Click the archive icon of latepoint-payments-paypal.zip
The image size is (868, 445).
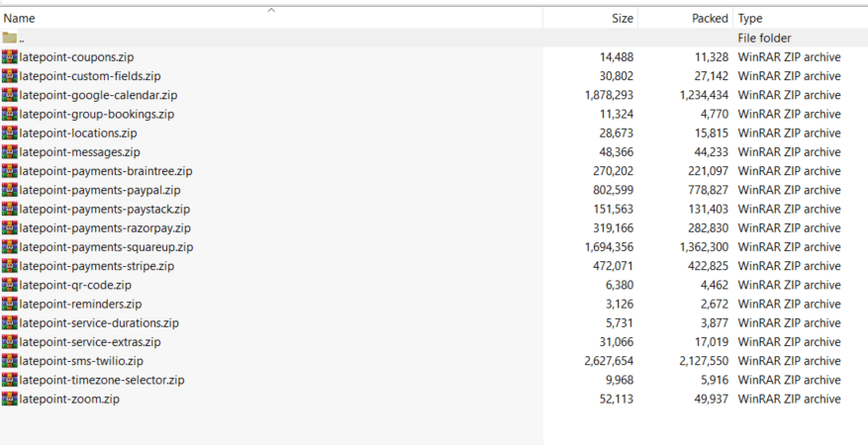[x=10, y=190]
